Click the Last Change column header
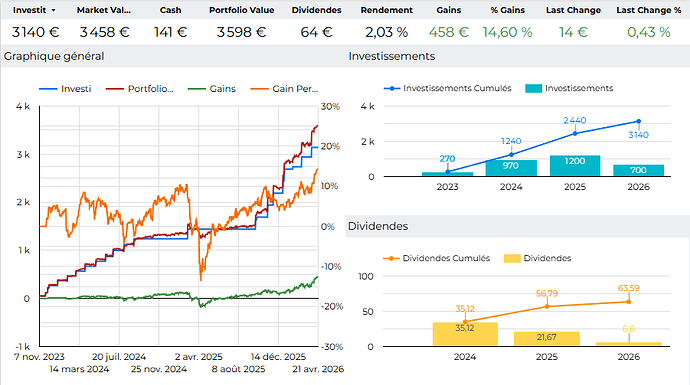The image size is (690, 385). [573, 10]
